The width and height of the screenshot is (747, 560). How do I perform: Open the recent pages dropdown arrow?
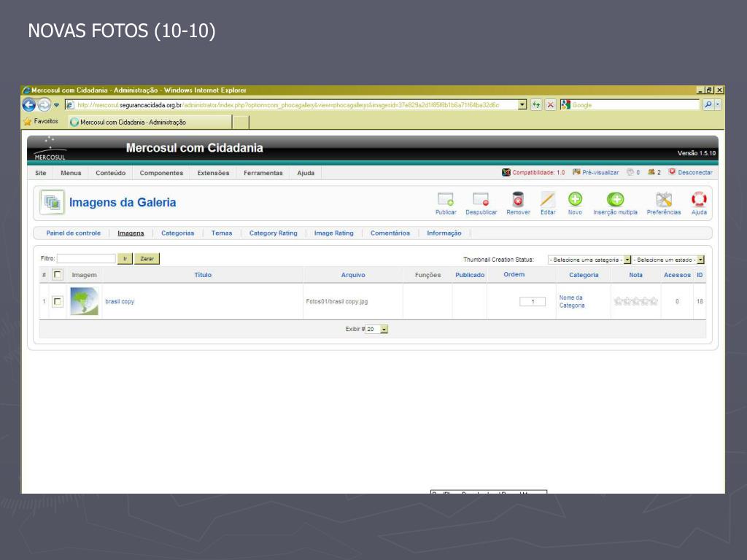pos(56,105)
